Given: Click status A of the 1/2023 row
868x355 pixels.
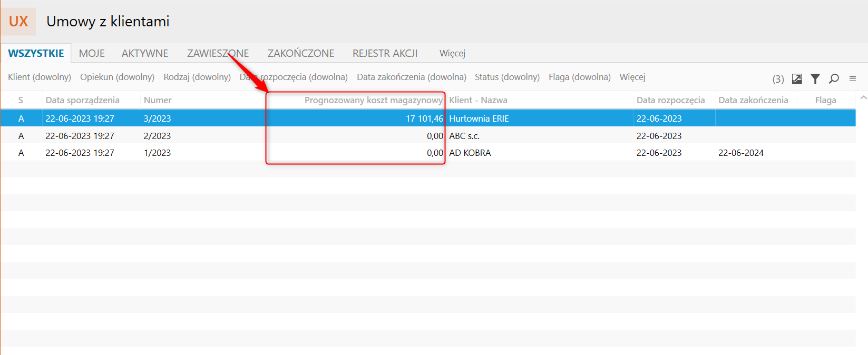Looking at the screenshot, I should click(21, 153).
